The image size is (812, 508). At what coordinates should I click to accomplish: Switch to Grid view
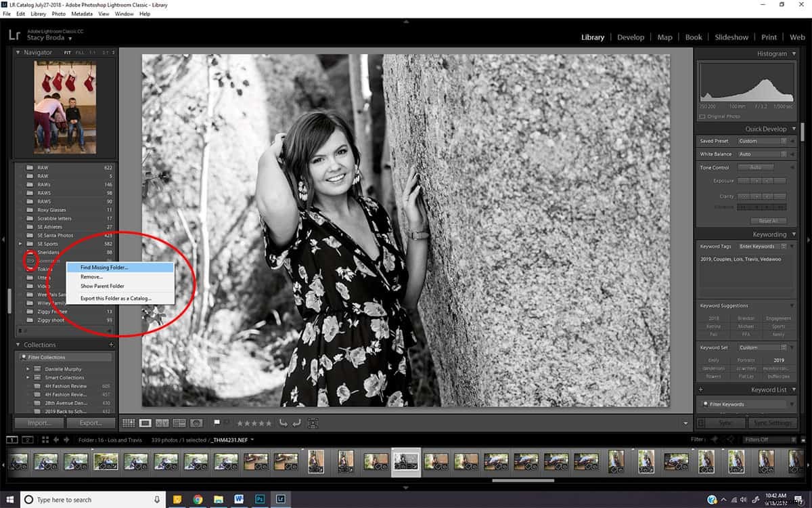click(128, 423)
